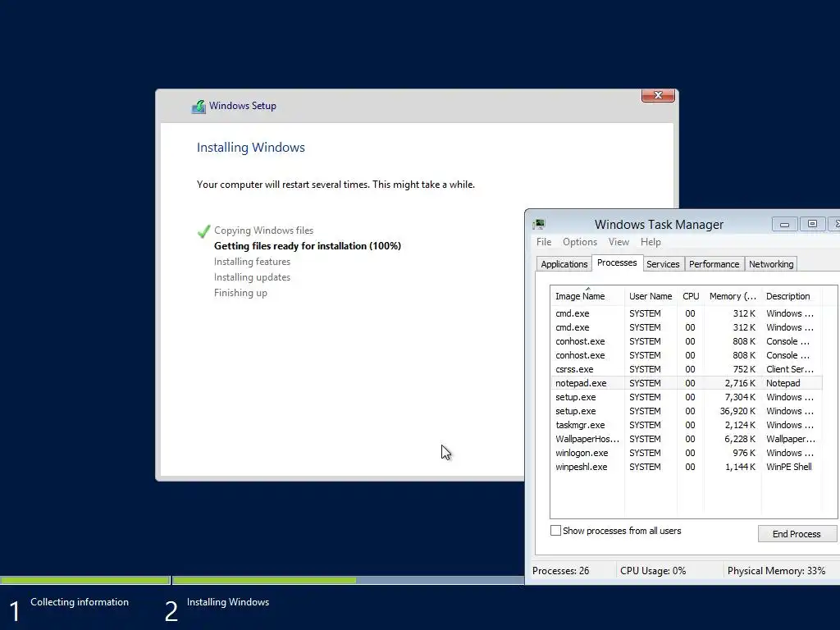Click Physical Memory: 33% in status bar
This screenshot has width=840, height=630.
click(776, 571)
